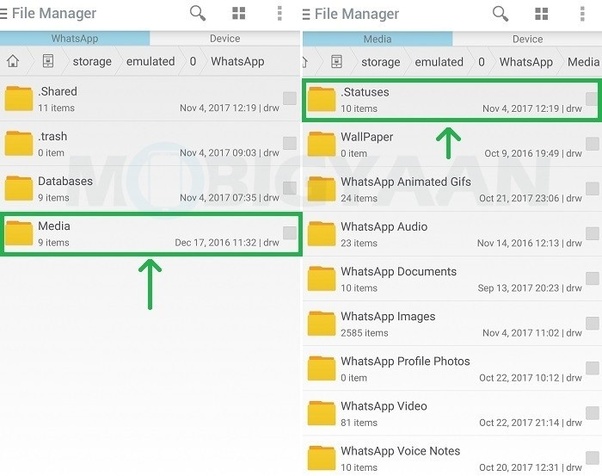Screen dimensions: 602x476
Task: Check the box for the WallPaper folder
Action: [592, 144]
